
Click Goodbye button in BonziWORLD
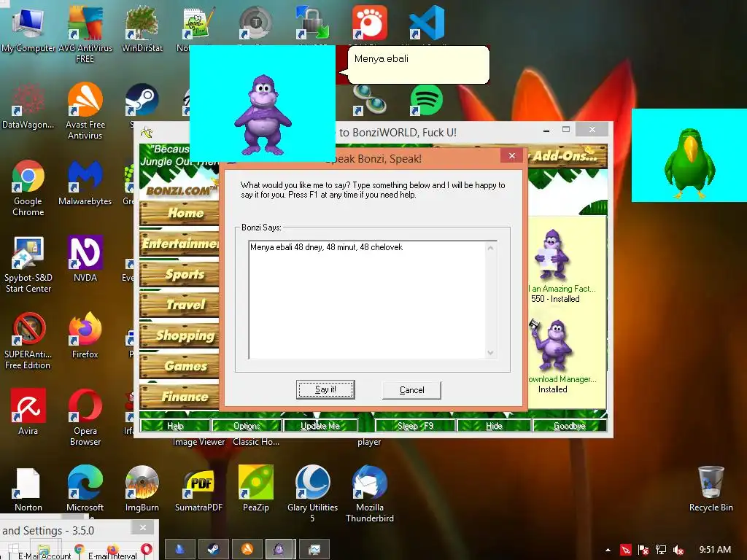pyautogui.click(x=570, y=426)
